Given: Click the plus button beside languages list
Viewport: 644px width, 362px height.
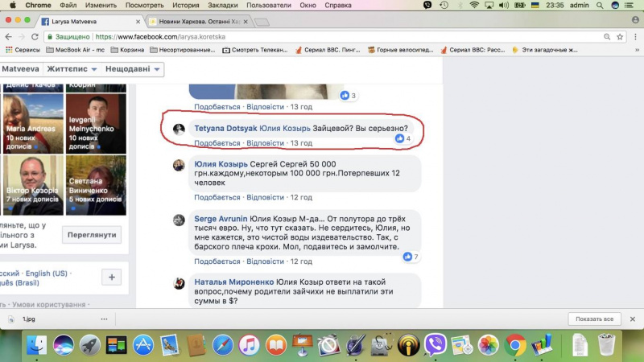Looking at the screenshot, I should (113, 278).
